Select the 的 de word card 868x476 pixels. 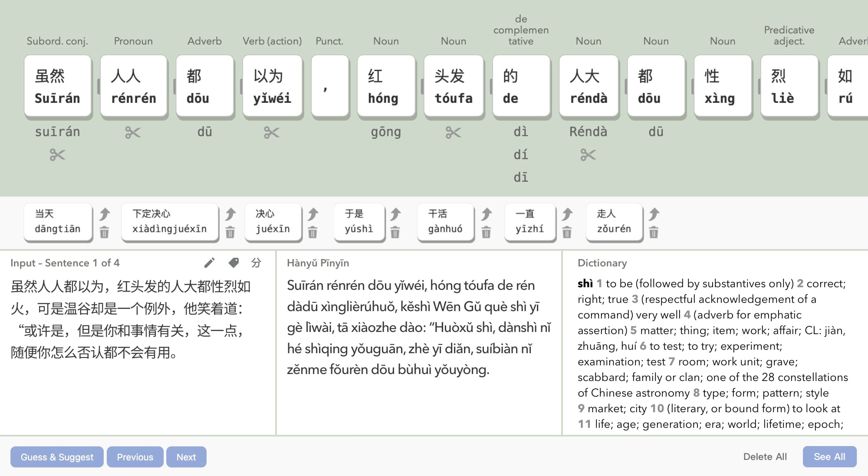(x=521, y=86)
